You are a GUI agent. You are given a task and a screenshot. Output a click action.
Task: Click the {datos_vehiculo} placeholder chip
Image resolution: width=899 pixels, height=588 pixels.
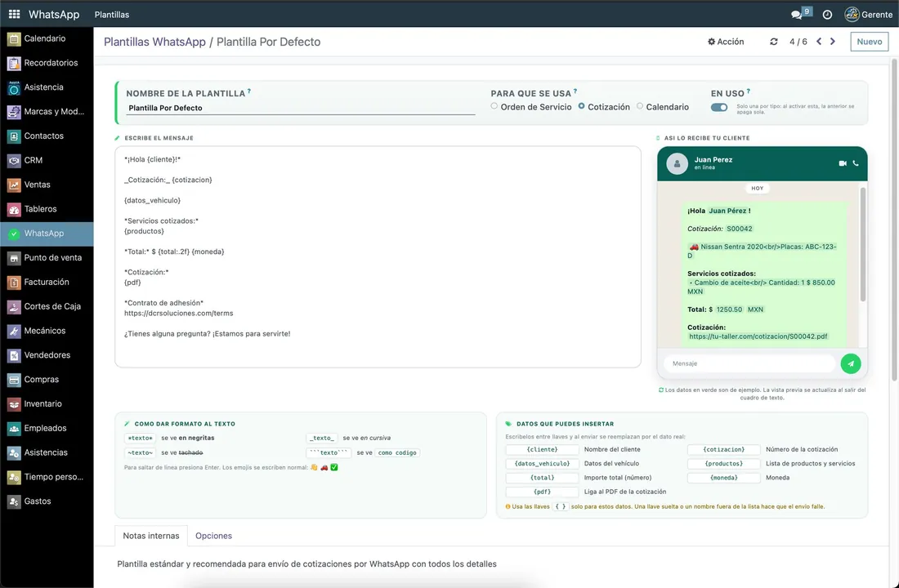point(543,464)
